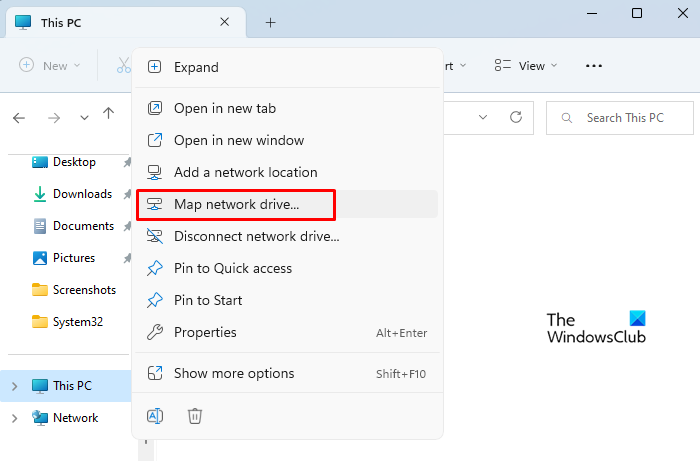This screenshot has height=461, width=700.
Task: Click the back navigation arrow
Action: click(19, 118)
